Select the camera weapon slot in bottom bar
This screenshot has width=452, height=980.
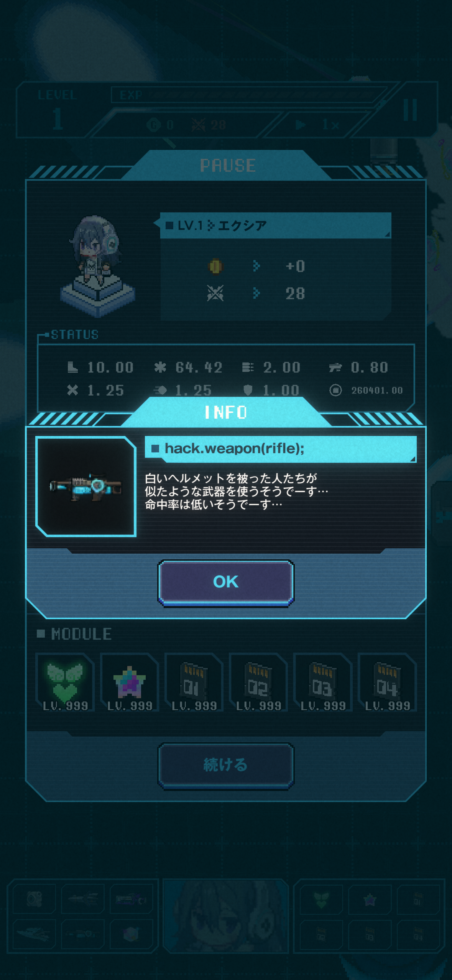point(34,899)
